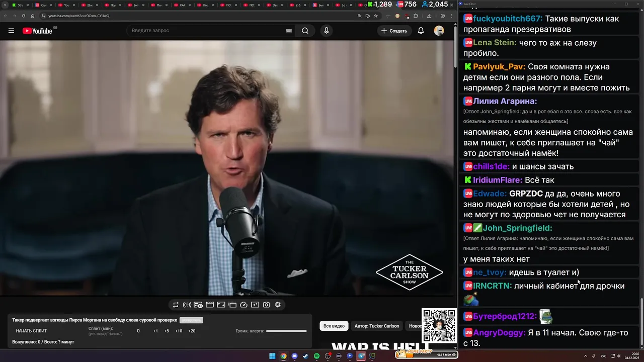Image resolution: width=644 pixels, height=362 pixels.
Task: Reload the page with refresh icon
Action: (24, 16)
